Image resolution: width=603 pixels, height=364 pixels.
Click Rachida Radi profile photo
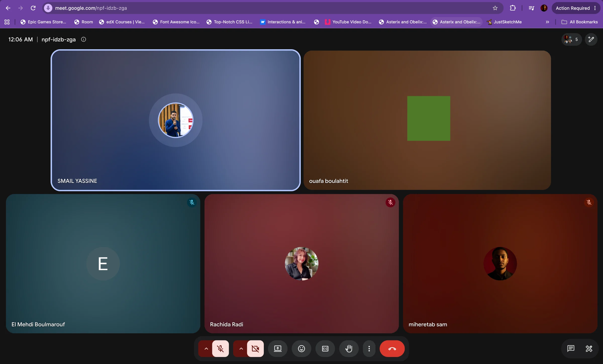click(301, 264)
